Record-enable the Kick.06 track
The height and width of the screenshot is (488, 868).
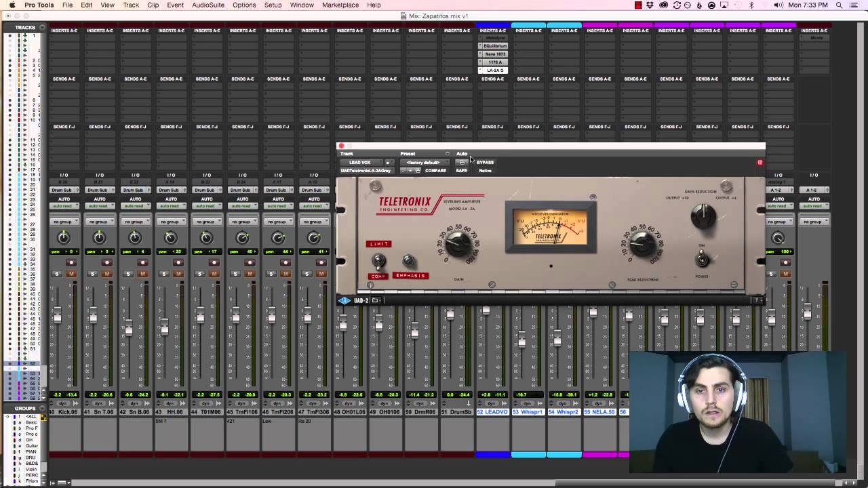pyautogui.click(x=71, y=263)
